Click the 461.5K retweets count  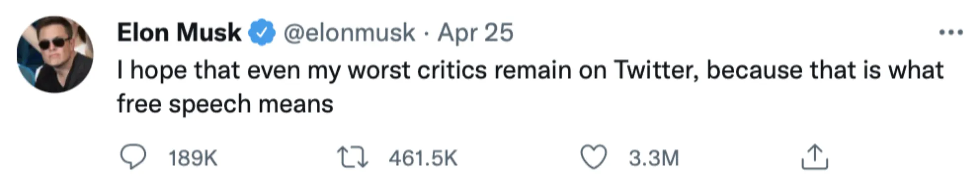pyautogui.click(x=423, y=158)
